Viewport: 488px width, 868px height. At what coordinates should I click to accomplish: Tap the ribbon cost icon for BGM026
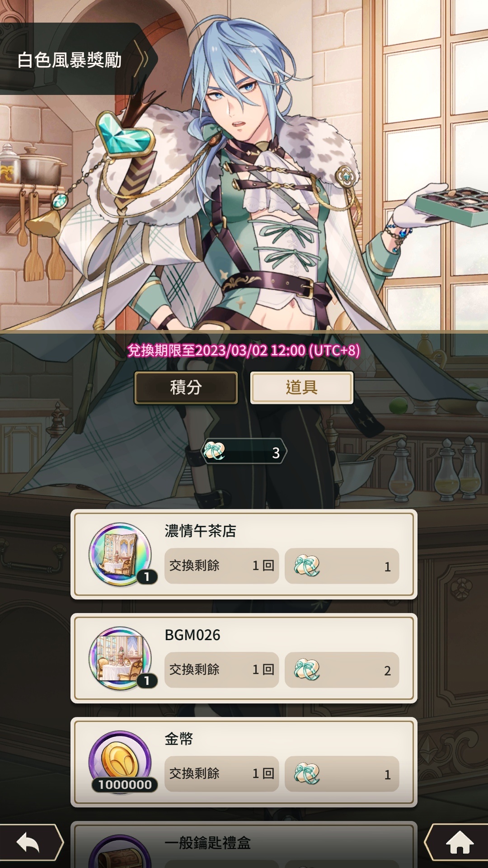coord(307,670)
